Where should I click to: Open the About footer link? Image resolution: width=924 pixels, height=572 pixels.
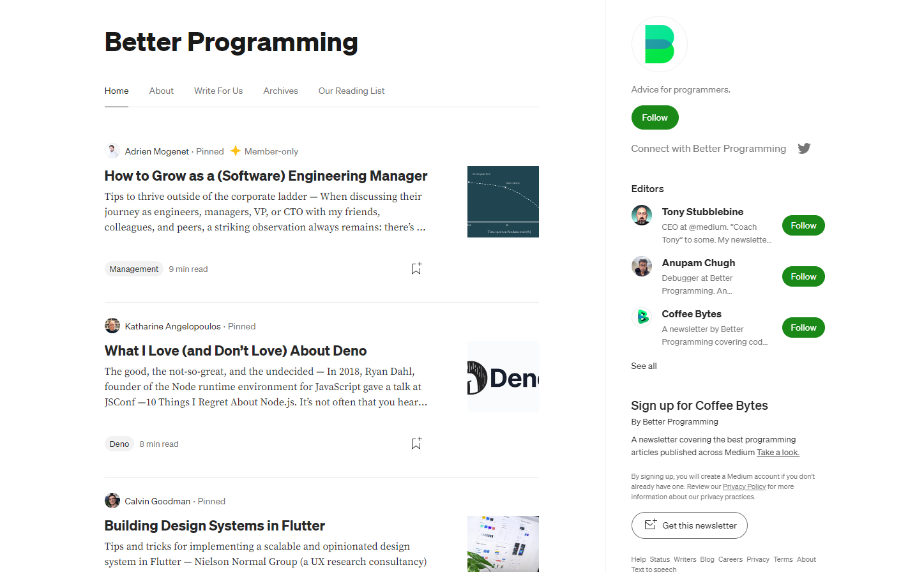(x=807, y=559)
